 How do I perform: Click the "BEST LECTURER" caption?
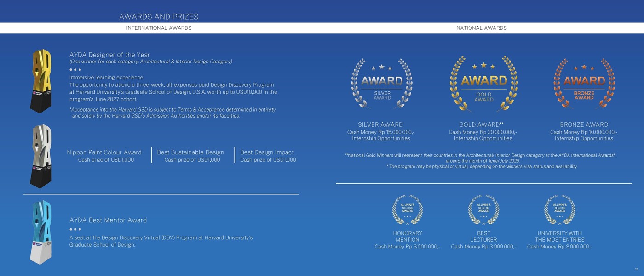click(x=483, y=237)
